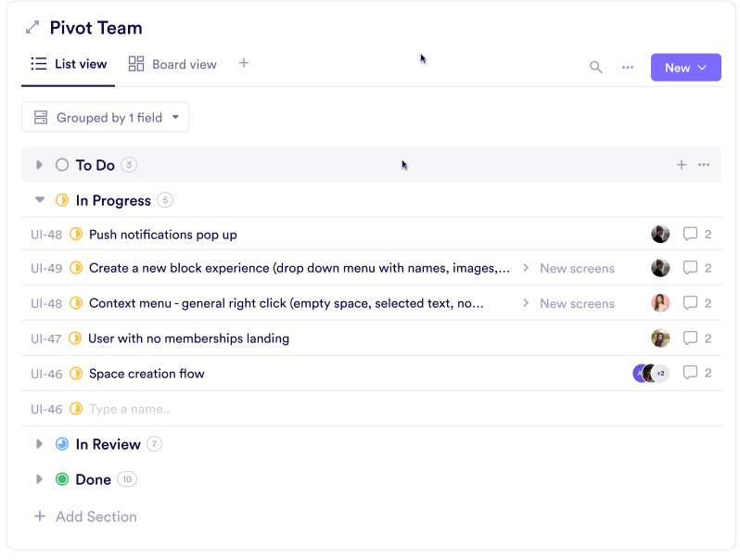Open the search magnifier icon
The image size is (740, 560).
pos(595,68)
